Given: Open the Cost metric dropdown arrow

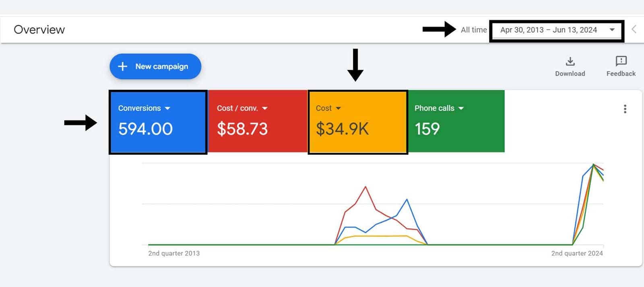Looking at the screenshot, I should (338, 108).
